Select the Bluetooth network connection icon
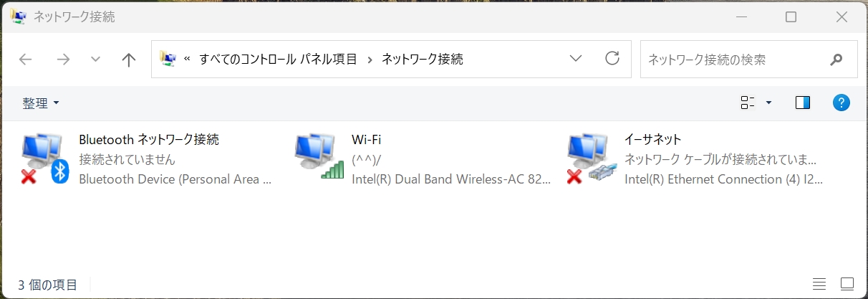This screenshot has height=299, width=868. tap(44, 158)
